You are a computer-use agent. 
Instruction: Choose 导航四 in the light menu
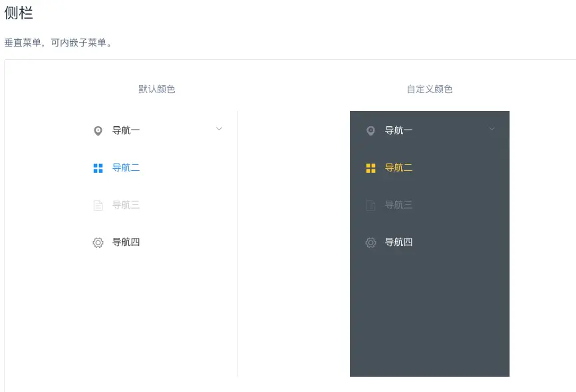click(126, 243)
